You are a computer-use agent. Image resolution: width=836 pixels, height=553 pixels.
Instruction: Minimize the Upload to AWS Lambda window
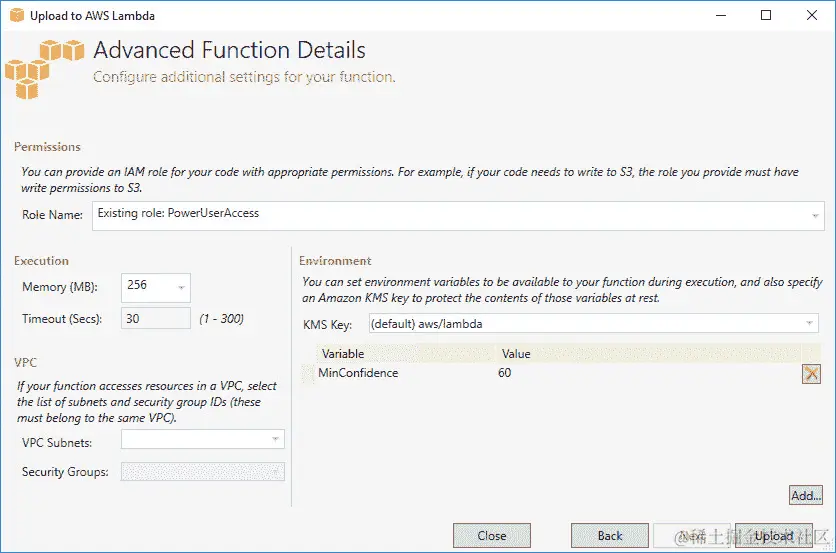[721, 15]
